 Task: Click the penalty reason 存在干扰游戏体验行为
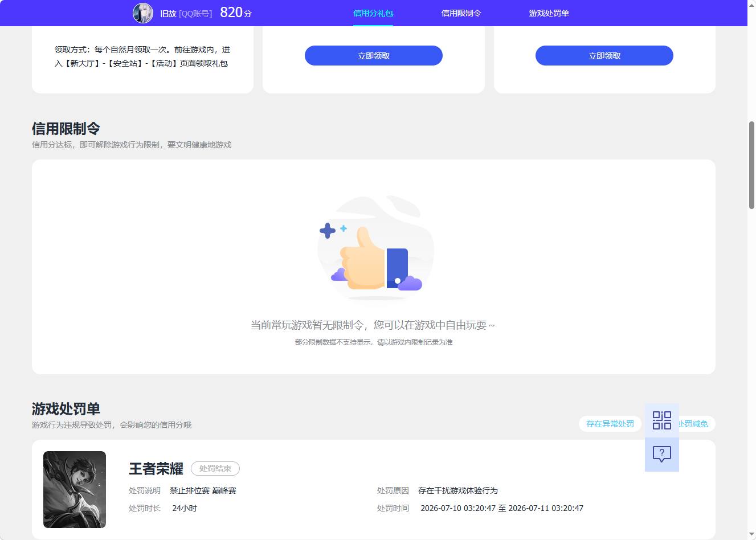(458, 490)
